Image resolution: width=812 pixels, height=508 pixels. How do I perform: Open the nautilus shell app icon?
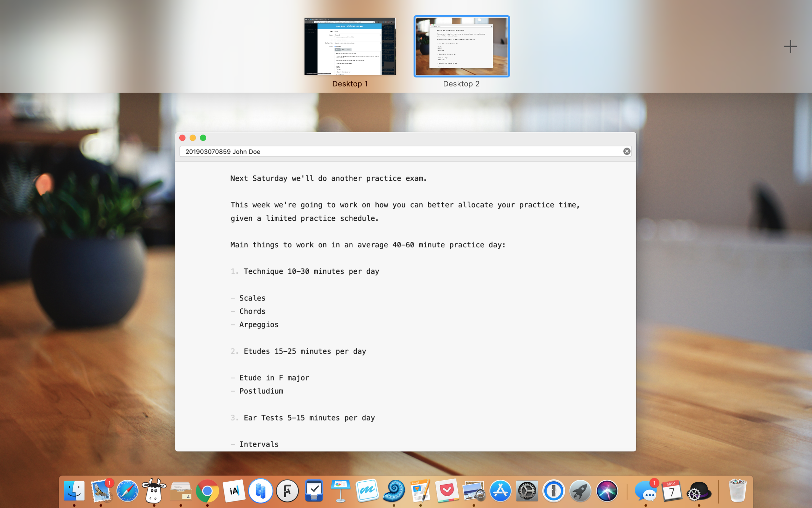tap(394, 491)
